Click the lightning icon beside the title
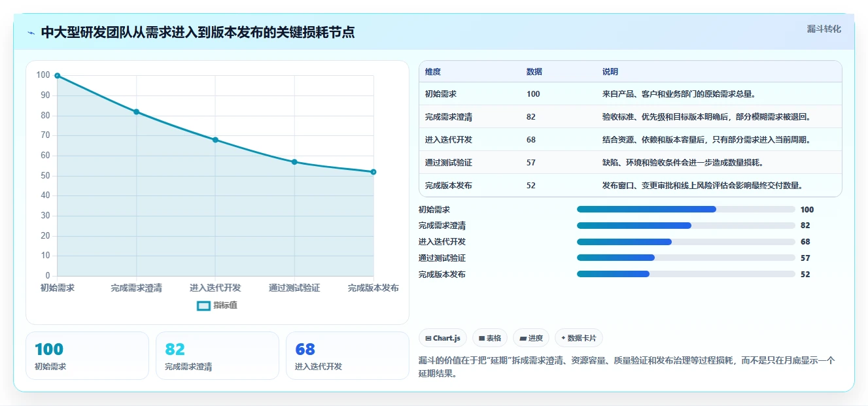This screenshot has height=406, width=868. click(x=31, y=33)
